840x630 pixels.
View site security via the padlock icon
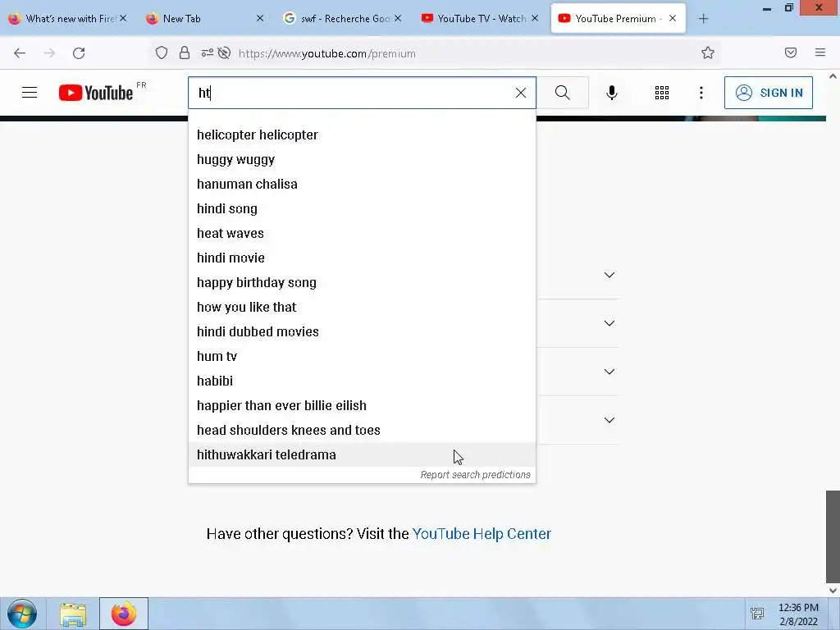[x=185, y=53]
